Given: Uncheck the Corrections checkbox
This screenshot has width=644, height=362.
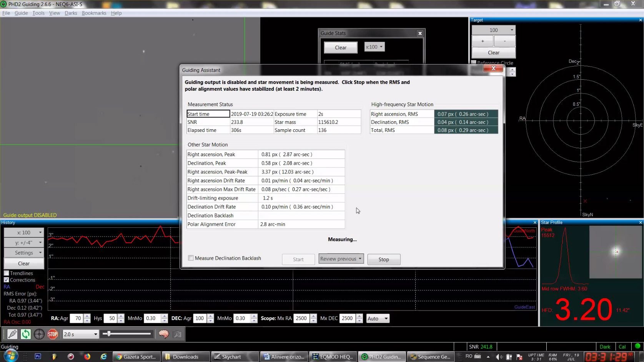Looking at the screenshot, I should coord(7,280).
